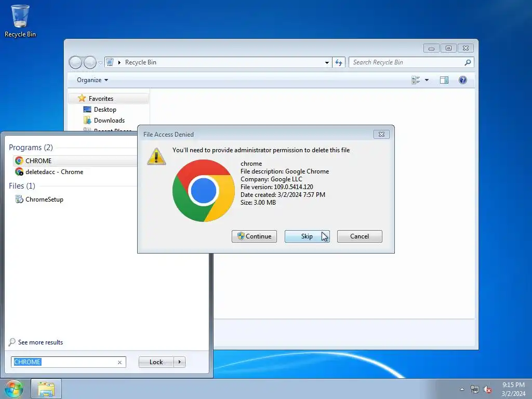Viewport: 532px width, 399px height.
Task: Select Favorites in navigation pane
Action: point(101,98)
